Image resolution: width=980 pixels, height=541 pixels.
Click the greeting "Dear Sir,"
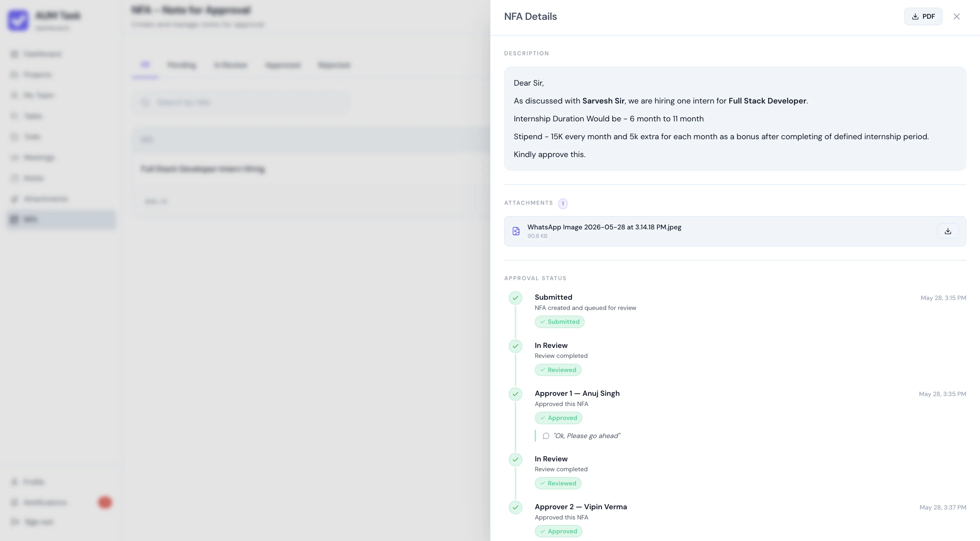point(529,83)
